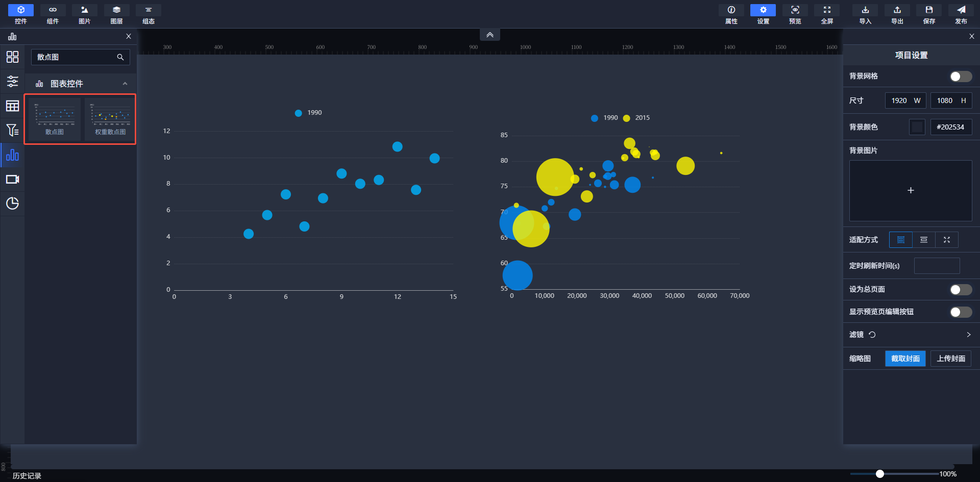Select the pie chart category sidebar icon
Image resolution: width=980 pixels, height=482 pixels.
pyautogui.click(x=12, y=204)
